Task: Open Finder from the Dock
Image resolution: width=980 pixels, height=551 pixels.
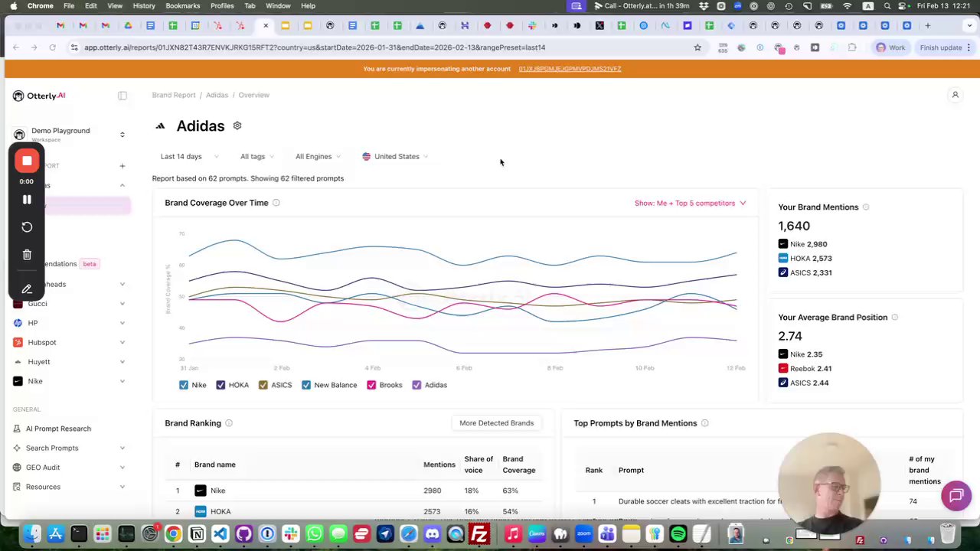Action: [x=31, y=533]
